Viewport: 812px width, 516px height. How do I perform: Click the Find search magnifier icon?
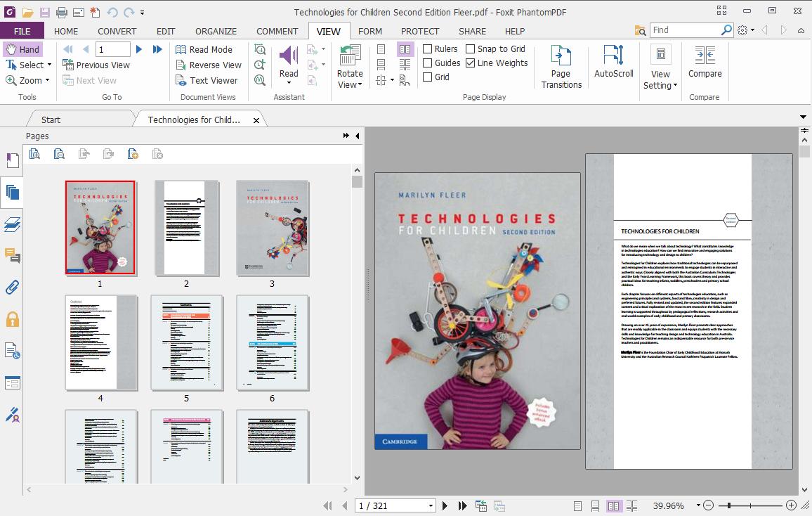726,30
